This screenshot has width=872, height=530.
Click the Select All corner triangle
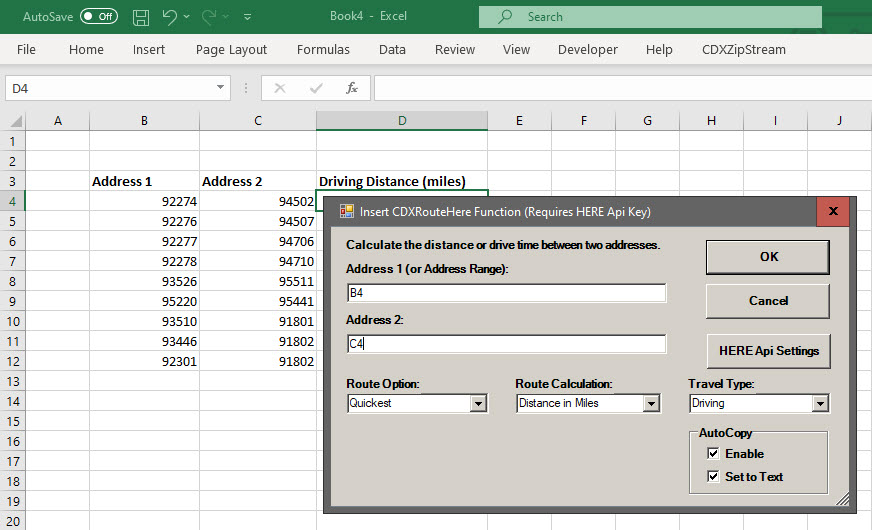[16, 121]
